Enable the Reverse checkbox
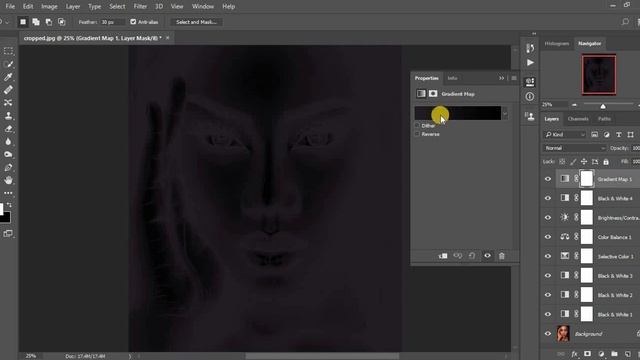 click(x=417, y=134)
